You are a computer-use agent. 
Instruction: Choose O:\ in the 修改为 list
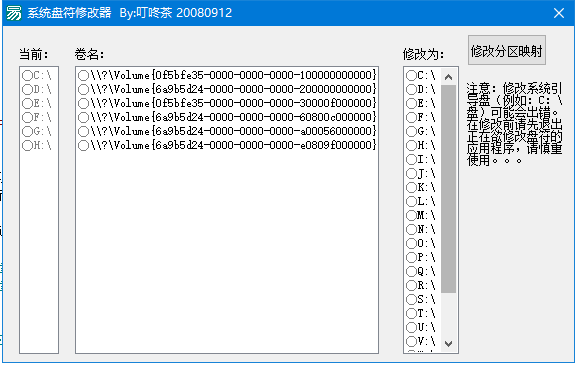[x=421, y=243]
